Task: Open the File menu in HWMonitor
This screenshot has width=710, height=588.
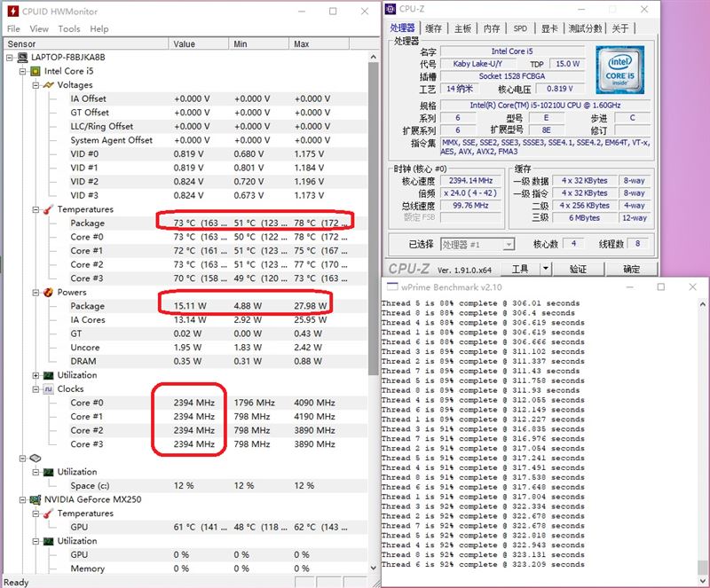Action: (13, 29)
